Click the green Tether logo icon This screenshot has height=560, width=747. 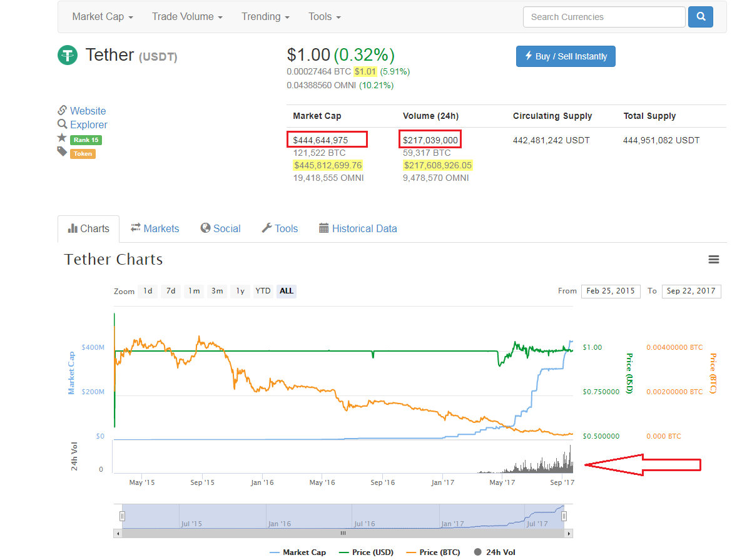tap(68, 55)
